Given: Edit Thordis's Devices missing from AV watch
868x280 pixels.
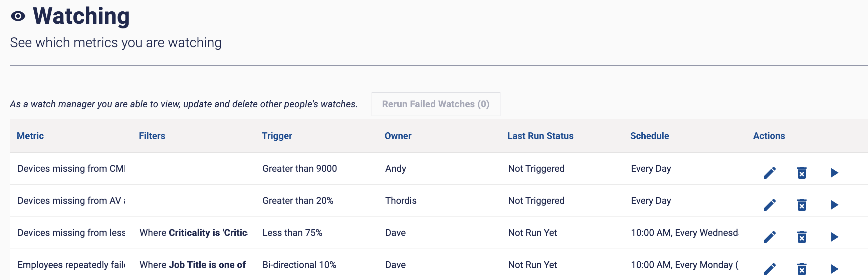Looking at the screenshot, I should click(x=770, y=205).
